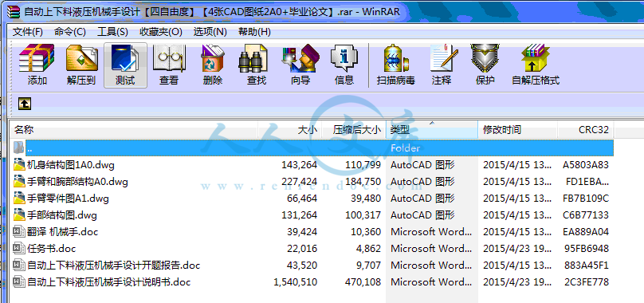Click icon of 手部结构图.dwg
644x303 pixels.
pos(19,215)
